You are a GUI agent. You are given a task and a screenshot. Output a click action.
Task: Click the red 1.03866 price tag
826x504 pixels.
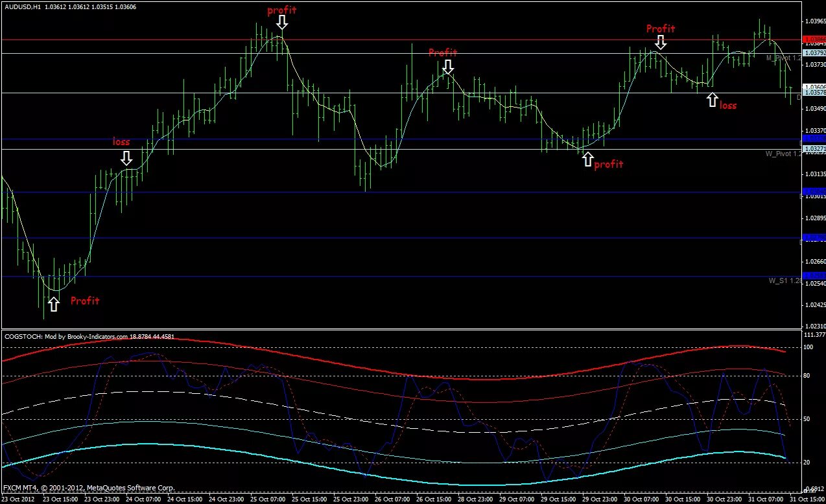(814, 40)
